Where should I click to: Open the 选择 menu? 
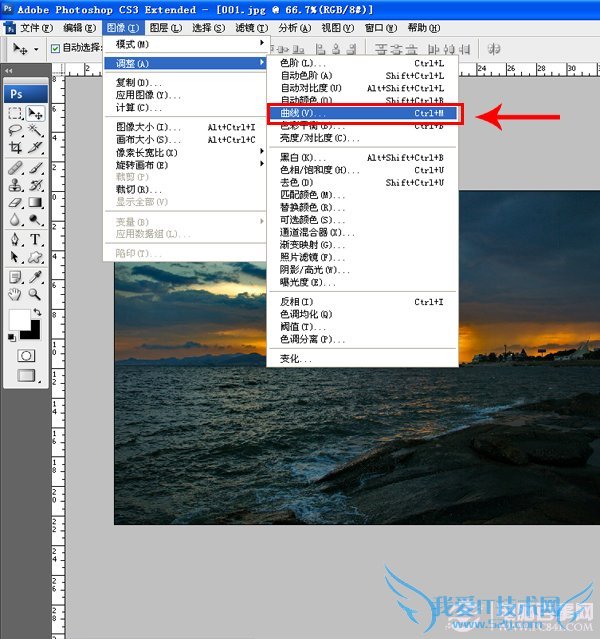click(x=208, y=28)
